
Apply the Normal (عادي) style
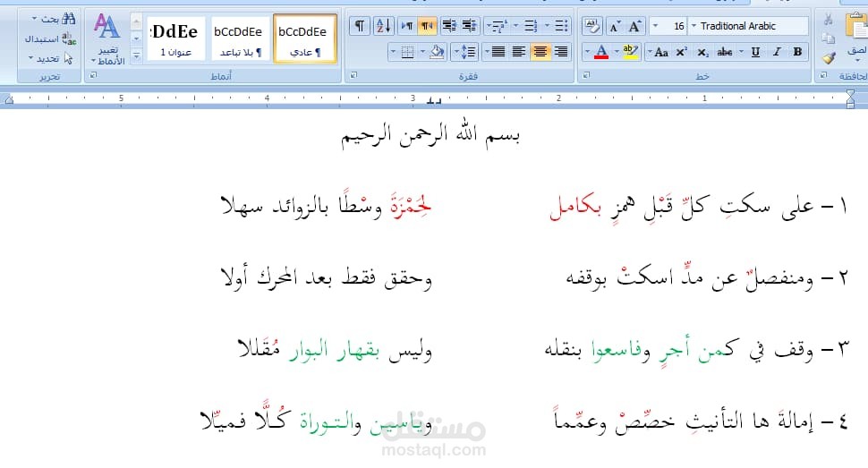pos(305,39)
